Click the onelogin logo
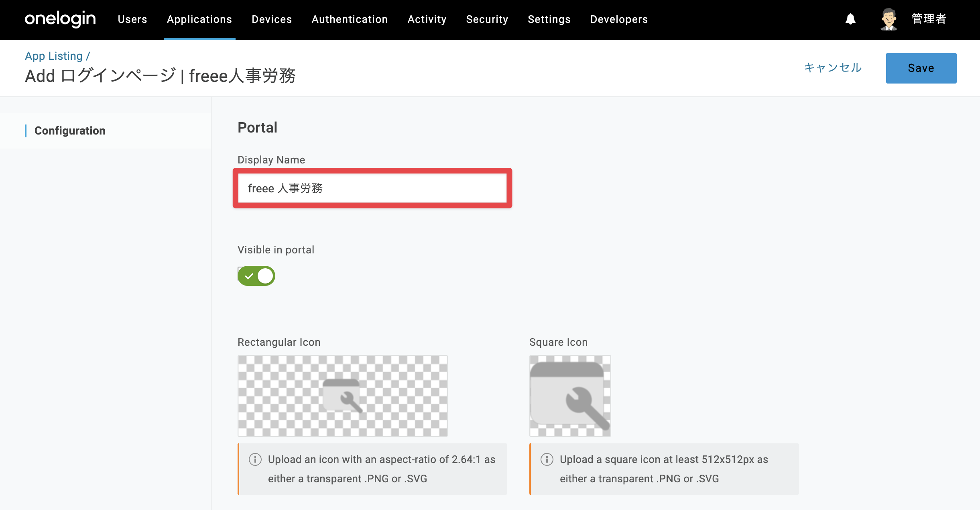 (x=60, y=19)
